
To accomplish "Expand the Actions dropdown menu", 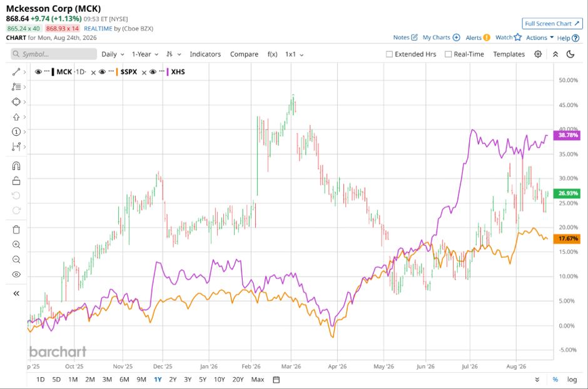I will (x=540, y=38).
